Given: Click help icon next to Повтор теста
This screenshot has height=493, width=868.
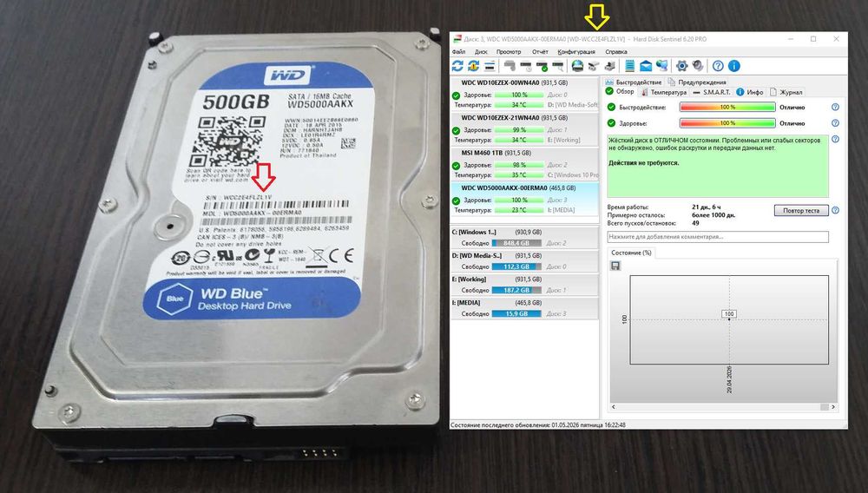Looking at the screenshot, I should pos(835,210).
